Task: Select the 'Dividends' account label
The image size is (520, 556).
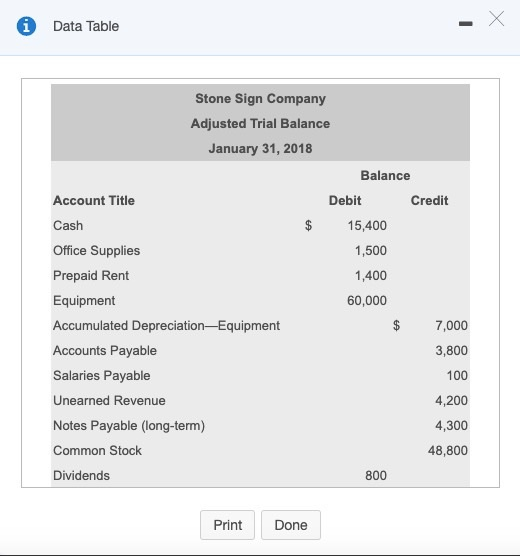Action: pyautogui.click(x=82, y=476)
